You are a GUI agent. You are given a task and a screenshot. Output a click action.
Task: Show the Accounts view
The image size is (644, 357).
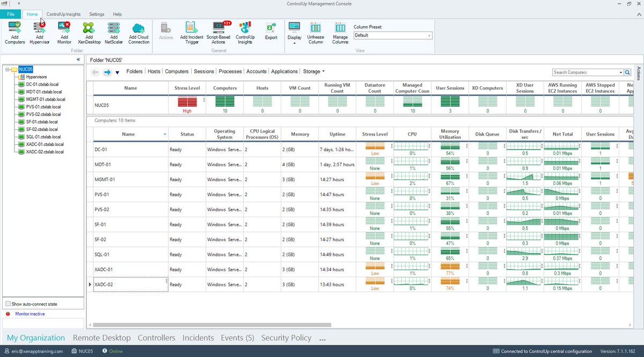(257, 71)
